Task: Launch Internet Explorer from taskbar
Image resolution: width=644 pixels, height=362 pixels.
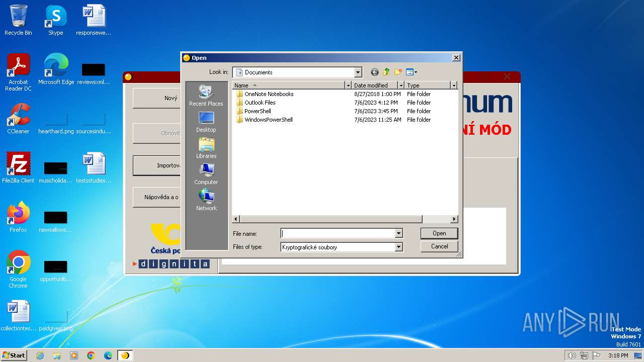Action: (40, 355)
